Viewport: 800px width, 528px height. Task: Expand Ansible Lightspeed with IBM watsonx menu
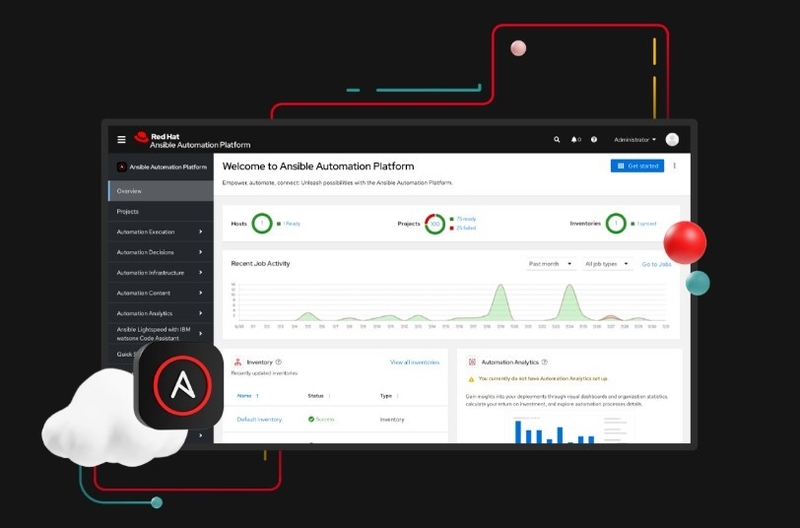pos(160,334)
